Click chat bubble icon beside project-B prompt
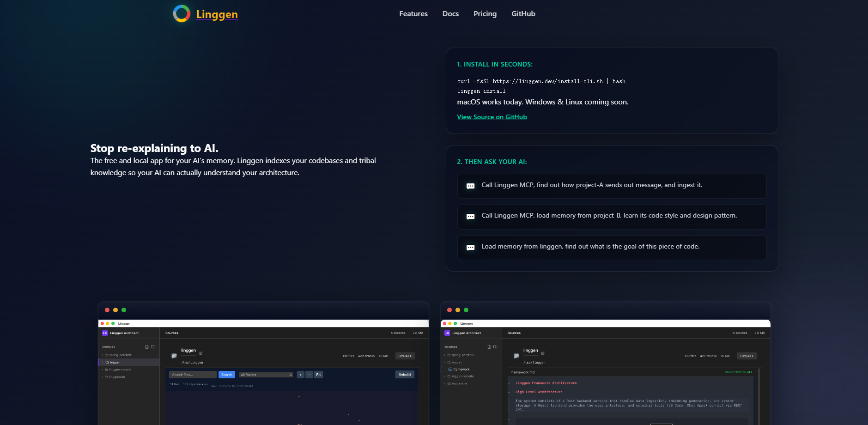This screenshot has height=425, width=868. click(470, 217)
